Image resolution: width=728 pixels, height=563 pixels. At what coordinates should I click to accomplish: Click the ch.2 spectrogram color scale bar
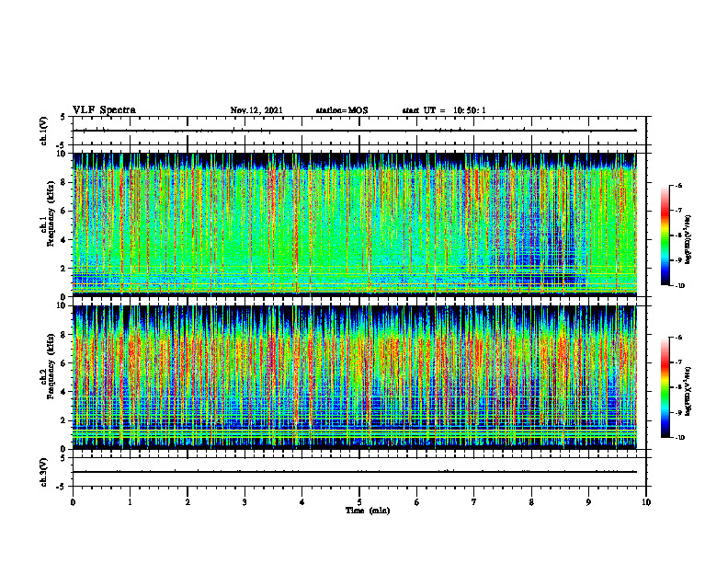tap(665, 387)
